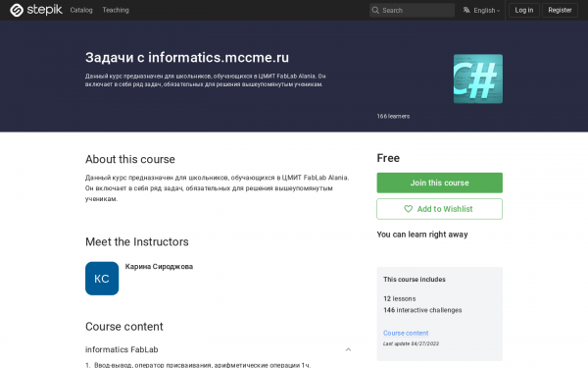The image size is (588, 368).
Task: Click the informatics FabLab section title
Action: pos(122,349)
